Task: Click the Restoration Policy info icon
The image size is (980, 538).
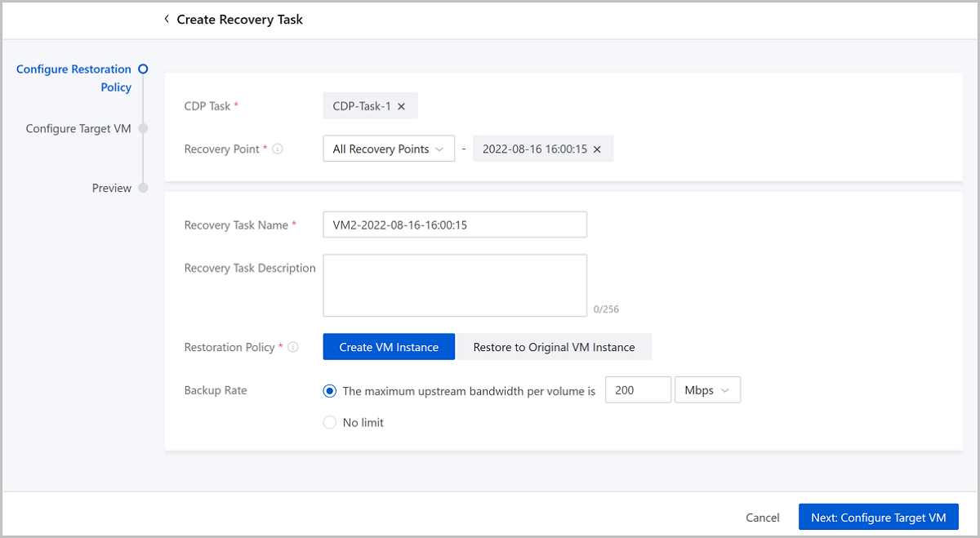Action: coord(293,347)
